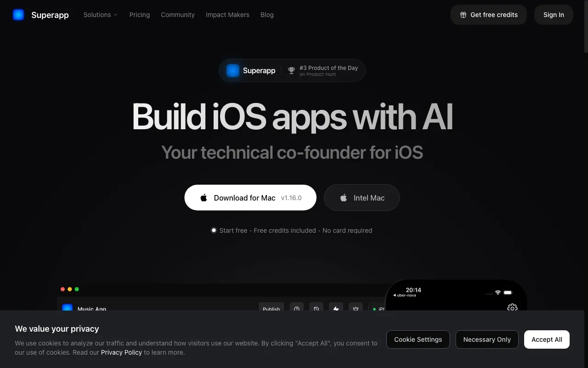Click Get free credits button
Image resolution: width=588 pixels, height=368 pixels.
point(488,15)
